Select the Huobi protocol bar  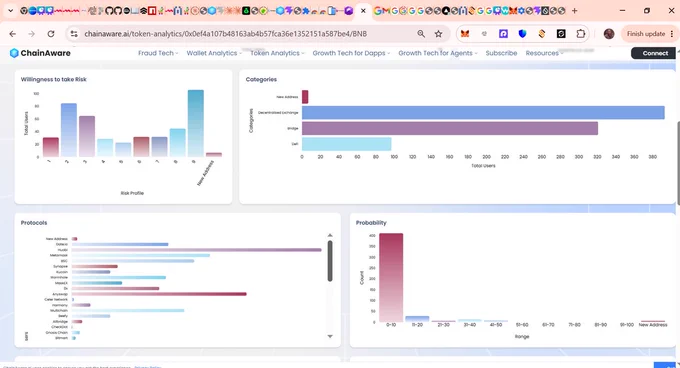[x=196, y=250]
